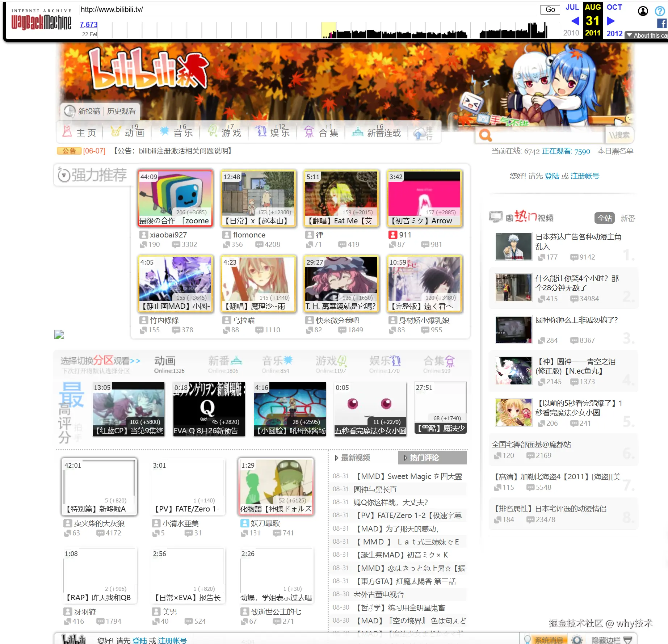Screen dimensions: 668x644
Task: Click the Wayback URL input field
Action: (x=308, y=9)
